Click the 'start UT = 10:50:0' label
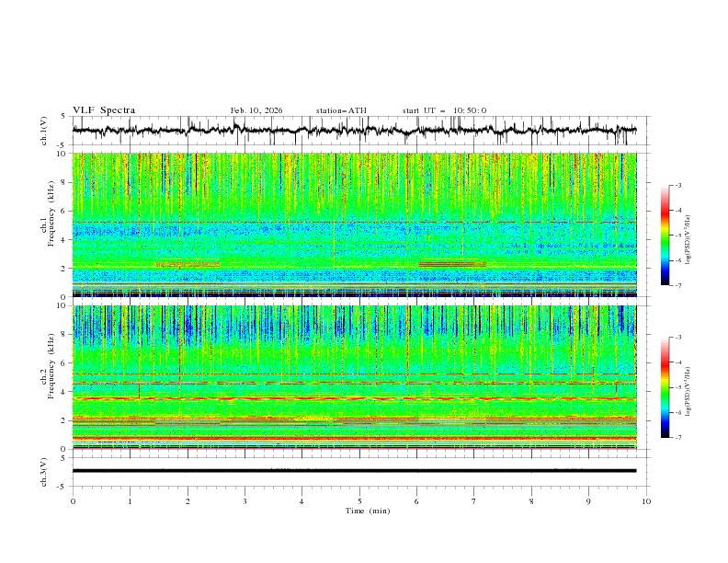Screen dimensions: 728x563 pyautogui.click(x=444, y=110)
